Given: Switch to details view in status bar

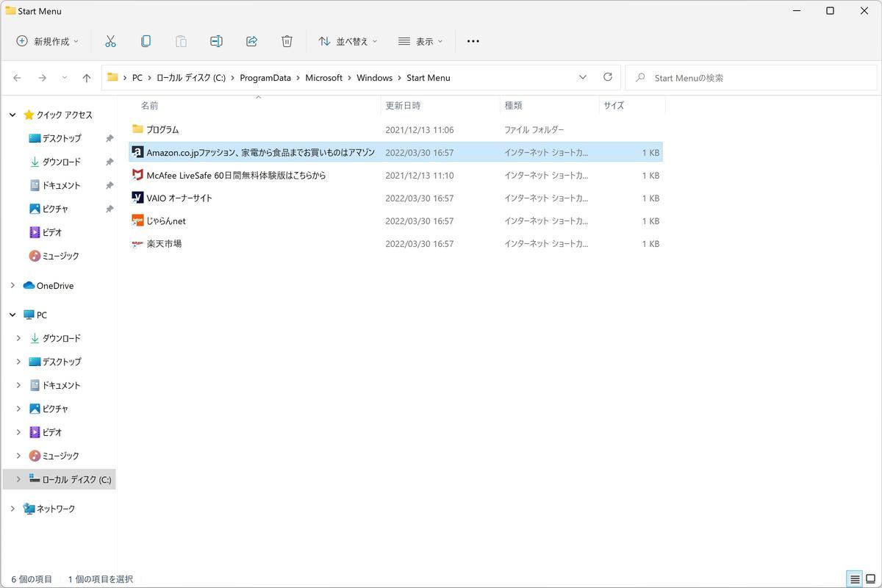Looking at the screenshot, I should 855,579.
